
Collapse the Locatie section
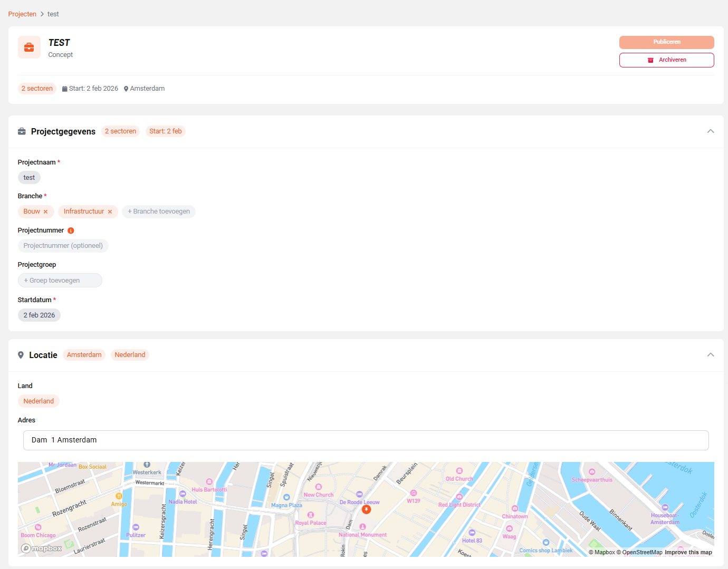click(x=710, y=355)
